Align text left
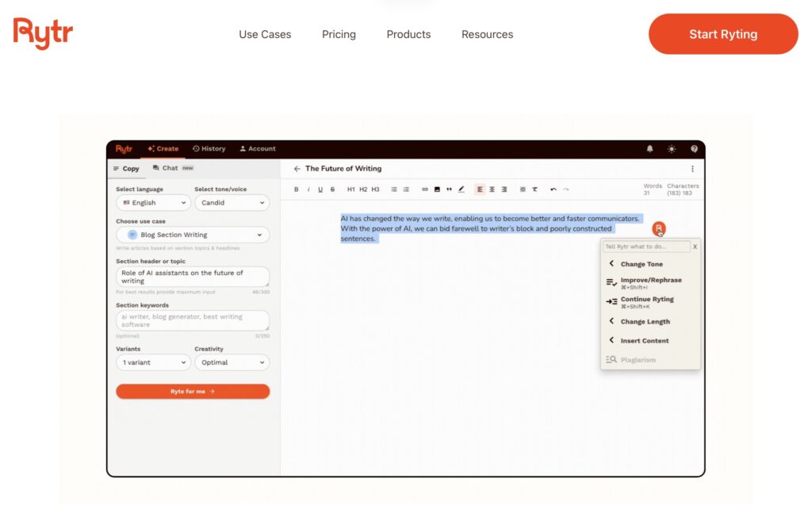812x528 pixels. click(x=480, y=189)
